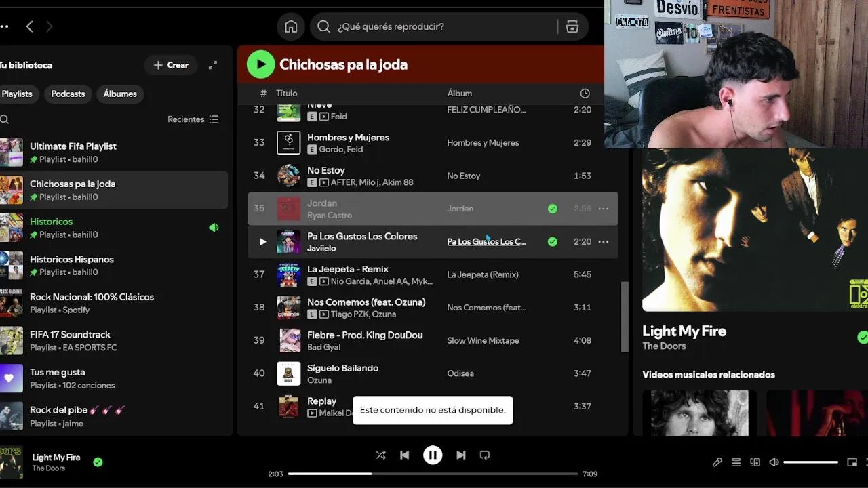Open album link Pa Los Gustos Los C...

click(486, 241)
